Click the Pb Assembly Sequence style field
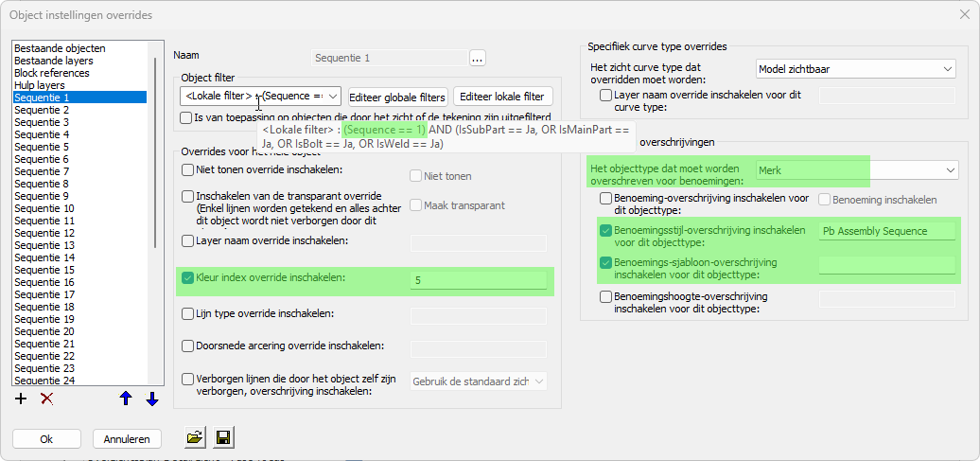Viewport: 980px width, 461px height. [887, 231]
